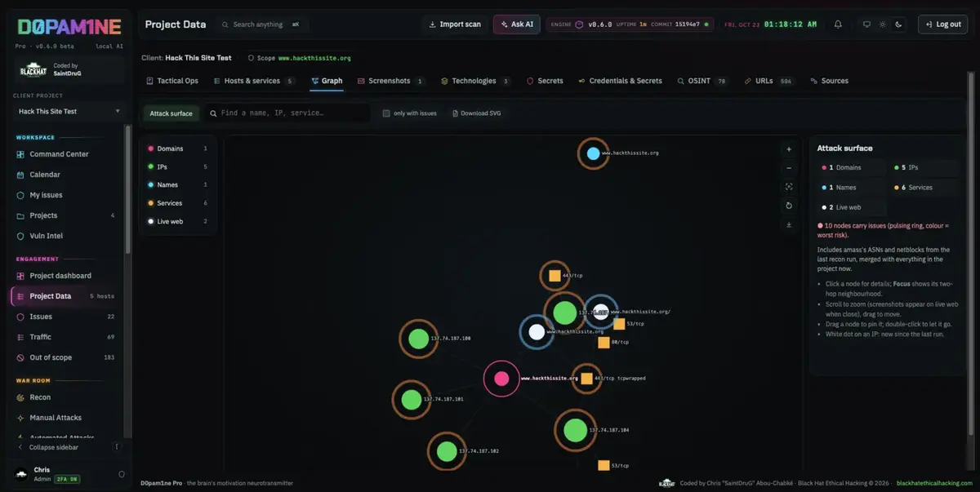980x492 pixels.
Task: Select the 80/tcp service node
Action: tap(604, 343)
